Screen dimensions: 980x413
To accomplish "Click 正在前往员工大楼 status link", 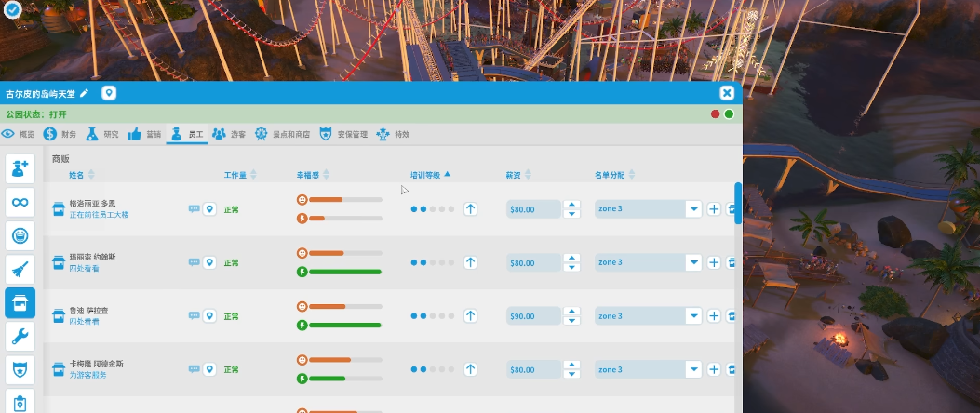I will pos(99,214).
